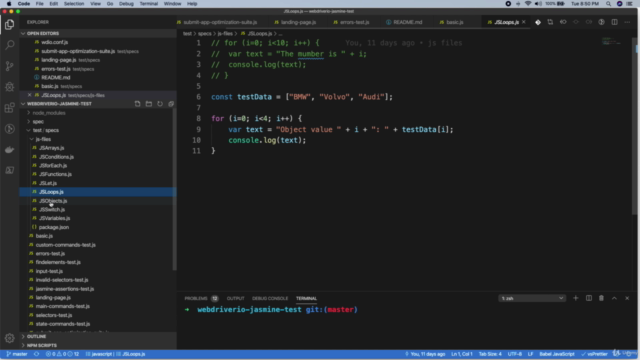The width and height of the screenshot is (640, 360).
Task: Collapse the js-files folder
Action: click(43, 139)
